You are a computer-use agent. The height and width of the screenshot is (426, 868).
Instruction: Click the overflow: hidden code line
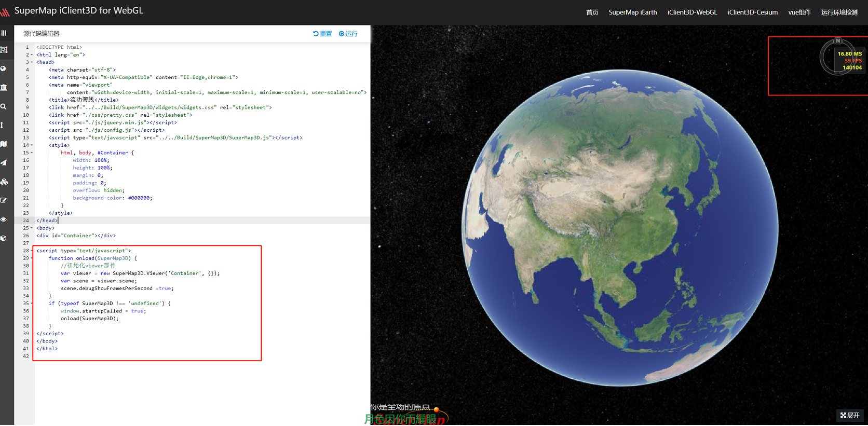[99, 190]
